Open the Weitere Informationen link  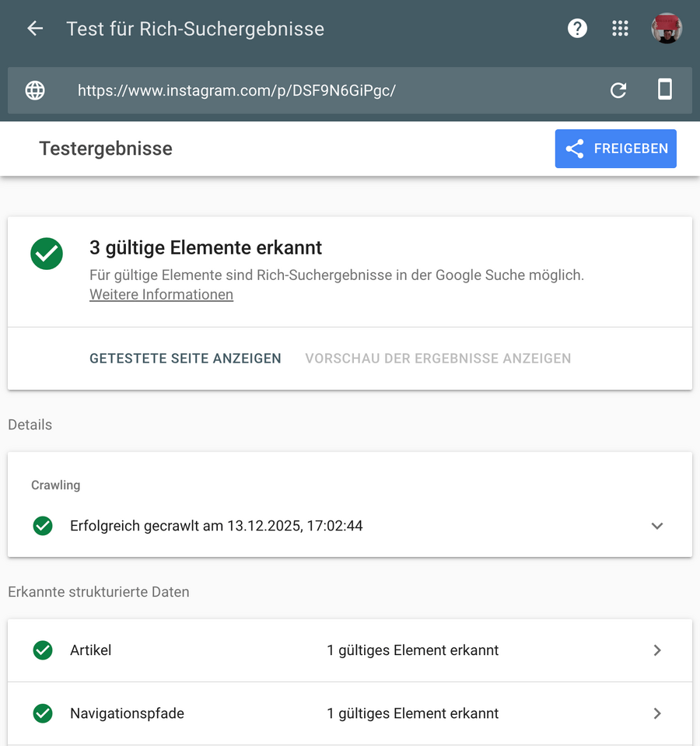[x=161, y=294]
